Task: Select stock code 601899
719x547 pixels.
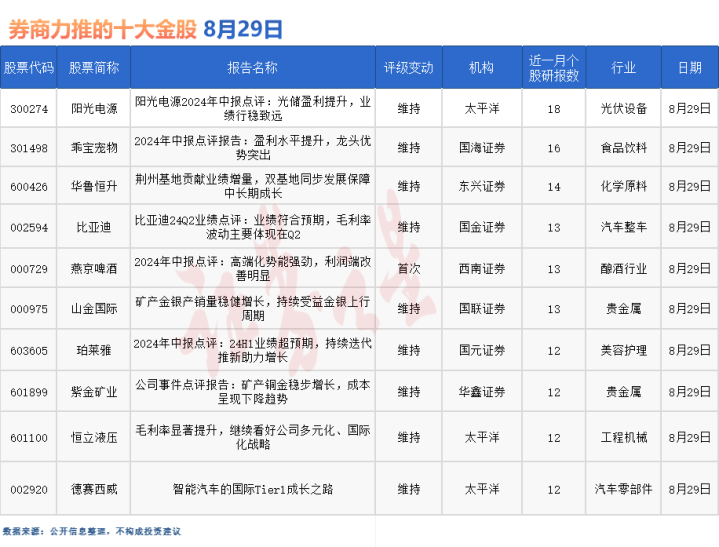Action: pyautogui.click(x=29, y=392)
